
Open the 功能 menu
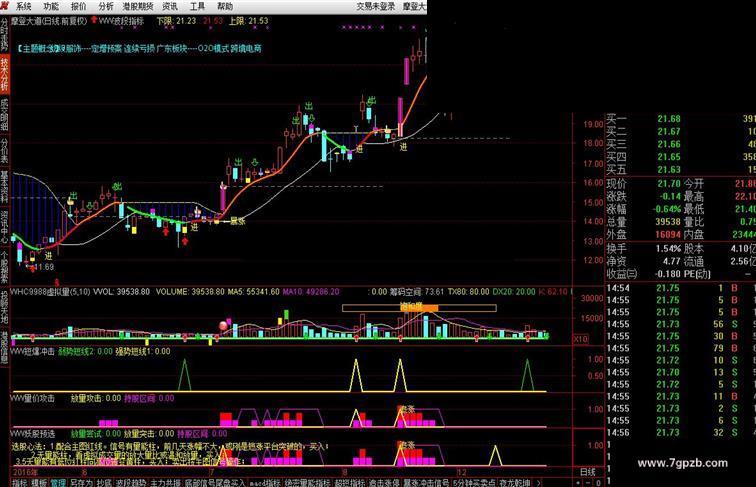[x=51, y=6]
